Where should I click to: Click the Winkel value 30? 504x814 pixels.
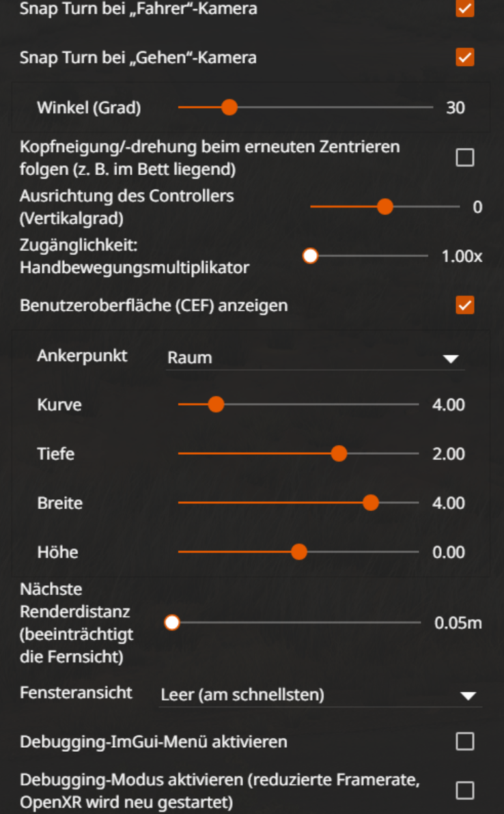tap(456, 108)
